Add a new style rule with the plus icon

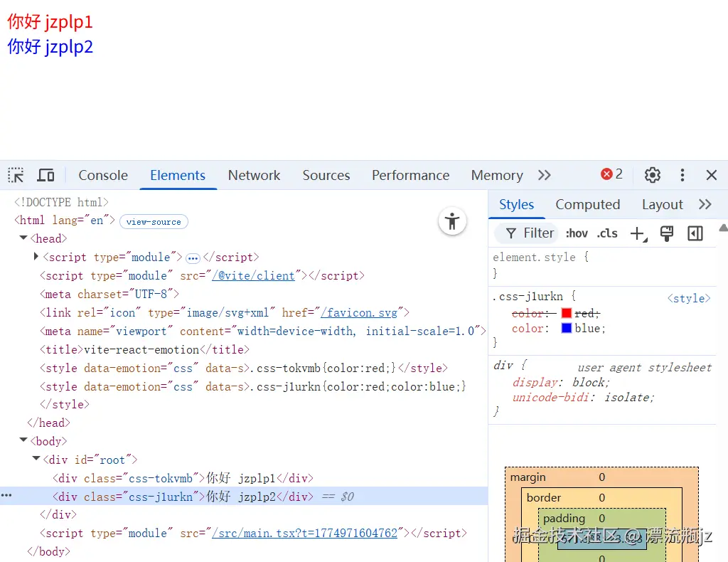pos(637,233)
